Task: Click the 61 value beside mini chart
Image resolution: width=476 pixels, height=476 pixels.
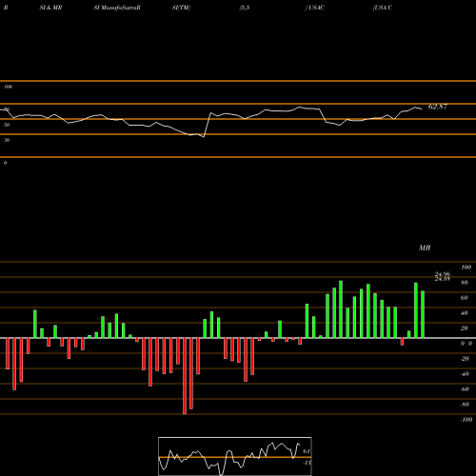Action: click(x=307, y=451)
